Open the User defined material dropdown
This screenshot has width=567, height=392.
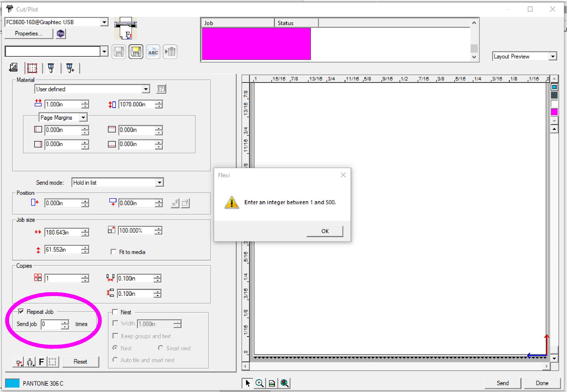click(x=146, y=89)
